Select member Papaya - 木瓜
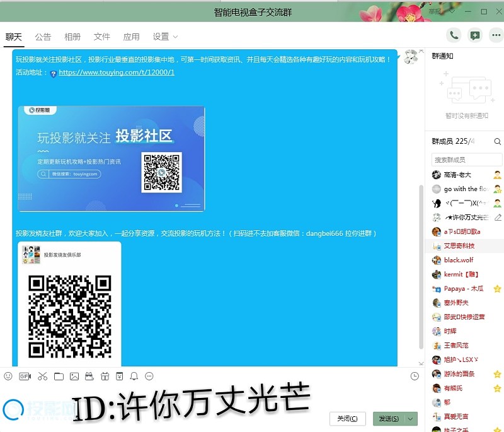 (464, 289)
